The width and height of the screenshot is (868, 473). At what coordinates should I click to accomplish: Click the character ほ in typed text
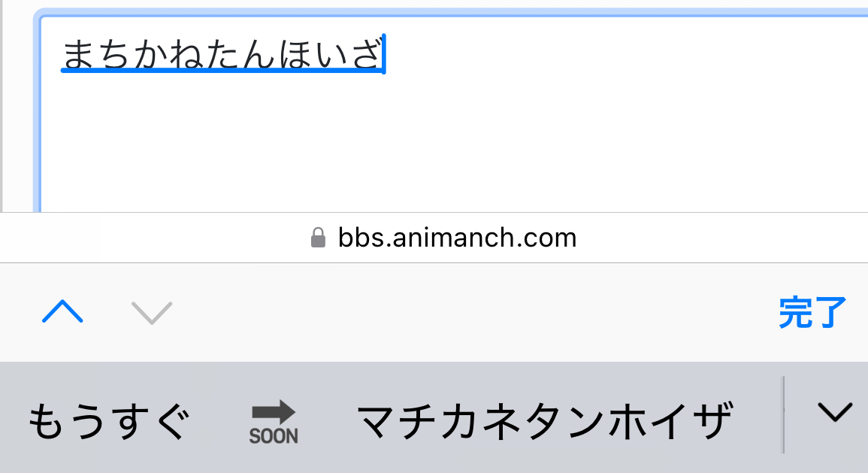coord(293,55)
